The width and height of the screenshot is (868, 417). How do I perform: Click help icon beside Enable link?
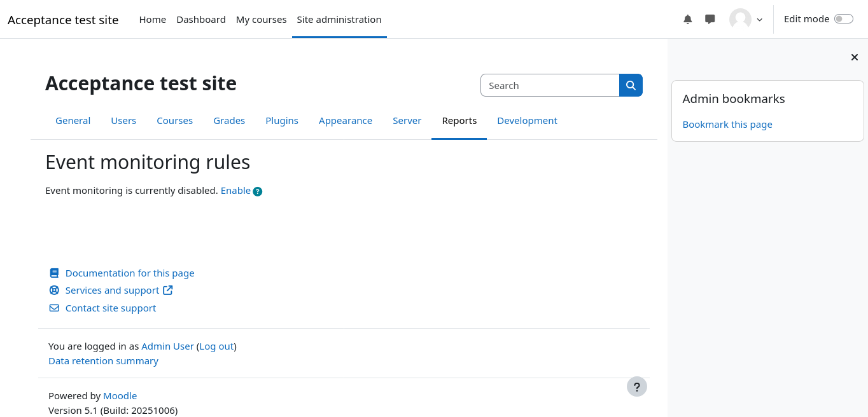[258, 191]
